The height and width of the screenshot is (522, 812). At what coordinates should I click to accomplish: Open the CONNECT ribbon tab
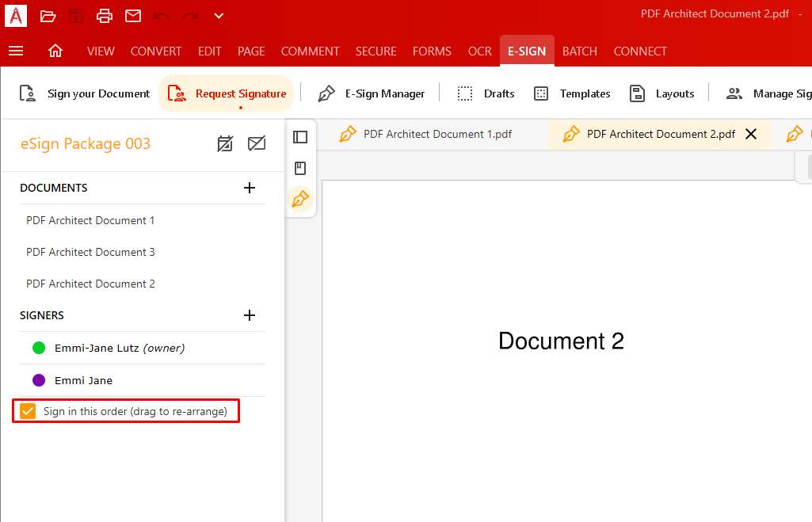coord(641,51)
